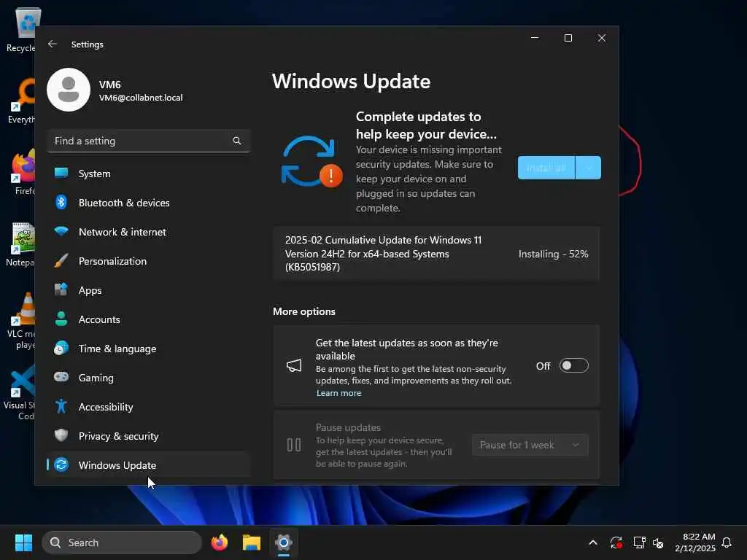Screen dimensions: 747x560
Task: Click the KB5051987 cumulative update entry
Action: point(436,253)
